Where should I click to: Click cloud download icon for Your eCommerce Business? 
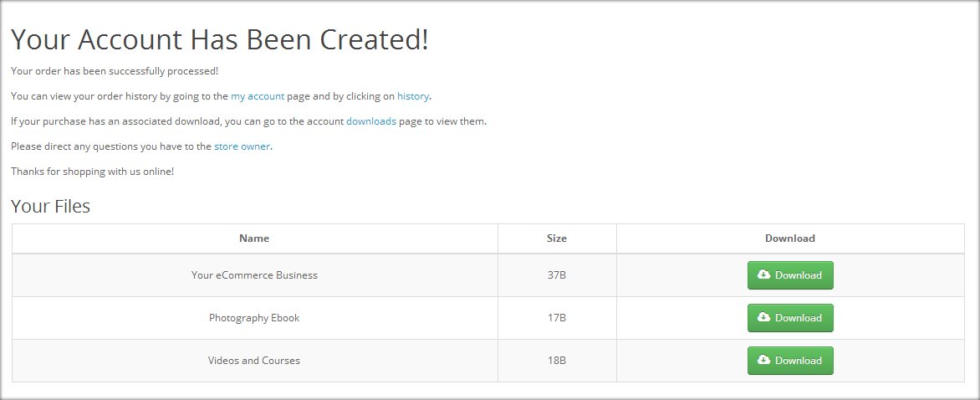pyautogui.click(x=763, y=274)
